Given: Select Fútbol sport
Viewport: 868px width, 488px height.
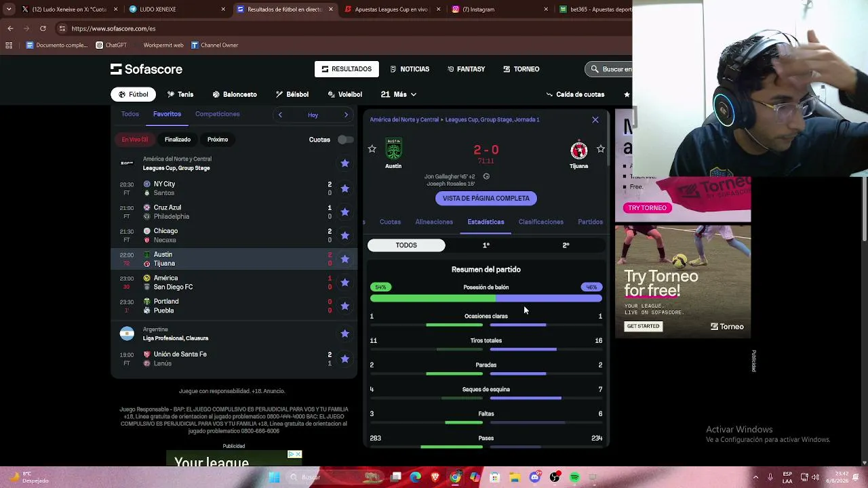Looking at the screenshot, I should tap(134, 94).
